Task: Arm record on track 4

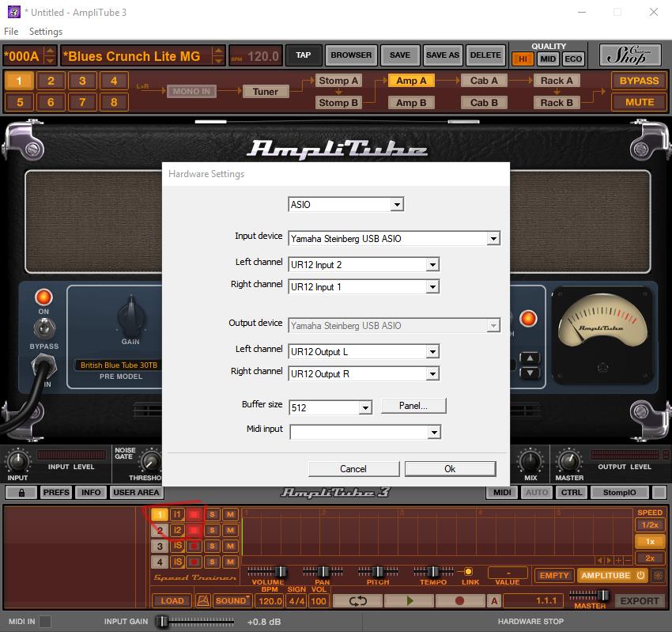Action: click(194, 562)
